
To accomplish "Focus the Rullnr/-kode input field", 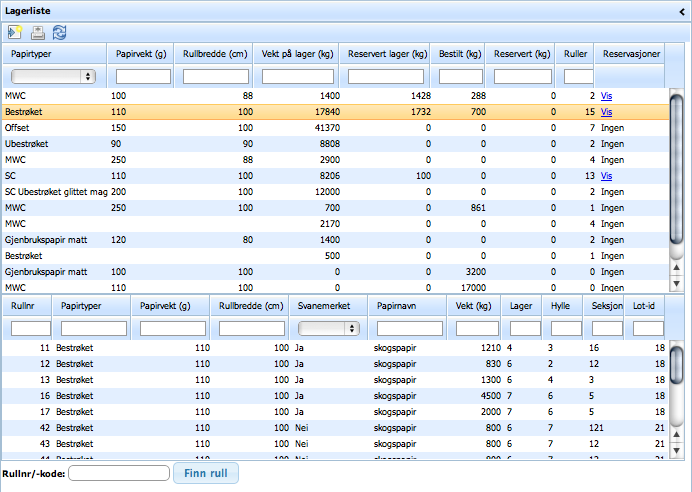I will tap(119, 473).
